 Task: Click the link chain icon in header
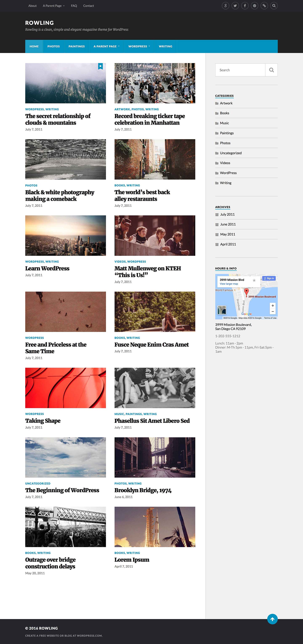tap(264, 5)
